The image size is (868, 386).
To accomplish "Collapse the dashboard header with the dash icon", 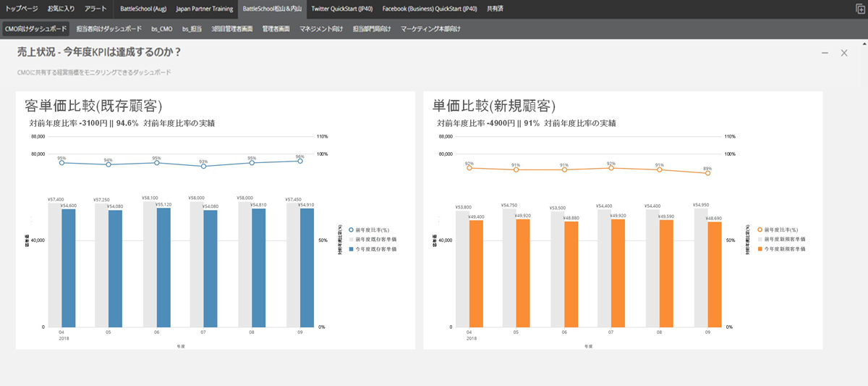I will coord(825,53).
